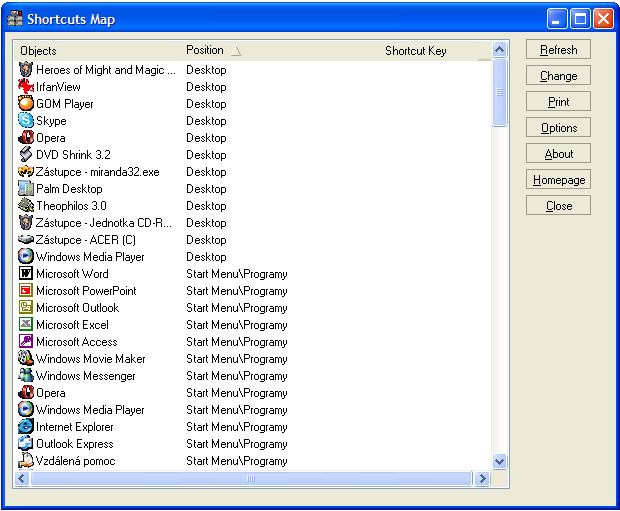Image resolution: width=620 pixels, height=511 pixels.
Task: Click the vertical scrollbar thumb
Action: click(499, 92)
